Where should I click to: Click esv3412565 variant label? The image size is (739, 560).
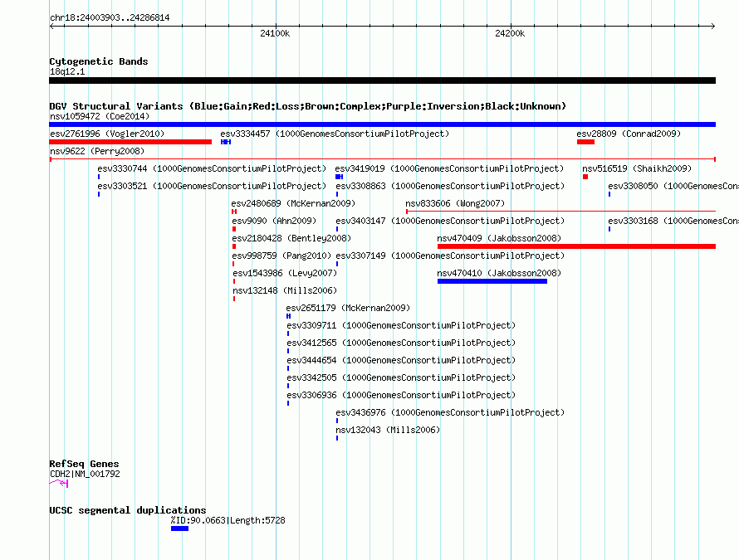coord(401,343)
